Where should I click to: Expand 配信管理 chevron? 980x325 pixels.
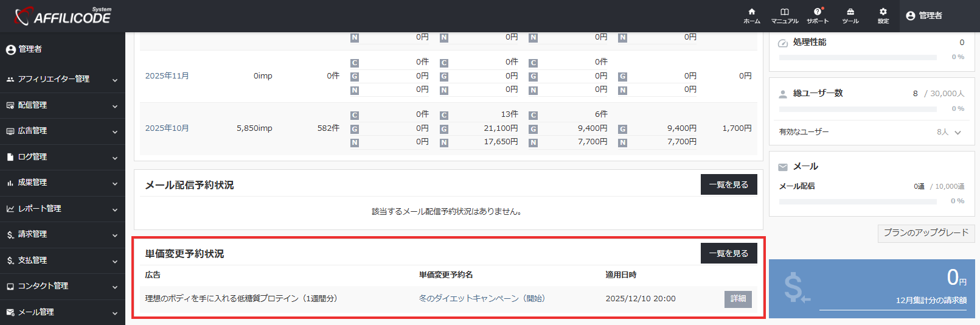pos(115,106)
